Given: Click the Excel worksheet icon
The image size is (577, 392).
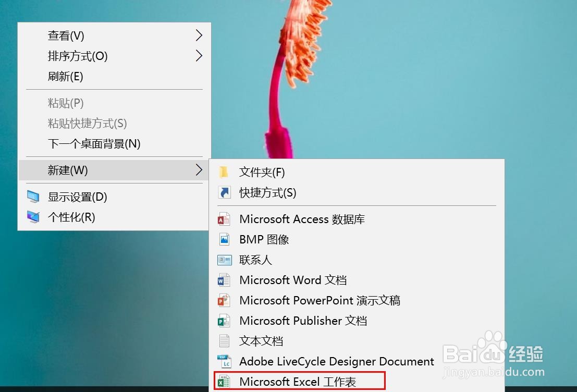Looking at the screenshot, I should pos(224,382).
